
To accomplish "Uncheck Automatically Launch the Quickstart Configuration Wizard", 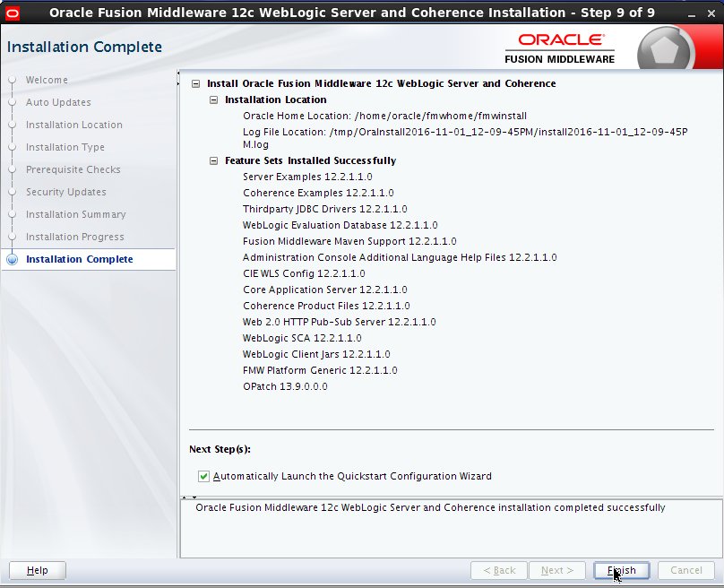I will coord(203,476).
